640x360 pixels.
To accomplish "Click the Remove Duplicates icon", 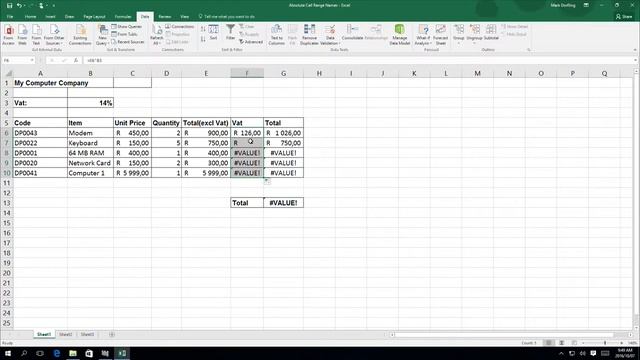I will tap(309, 35).
